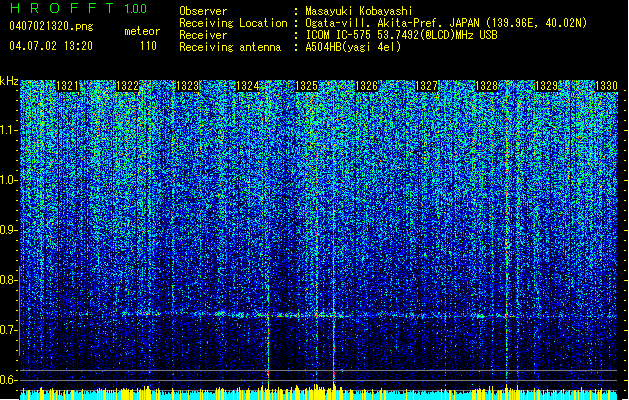Click the 0.7 kHz axis label

[x=9, y=330]
